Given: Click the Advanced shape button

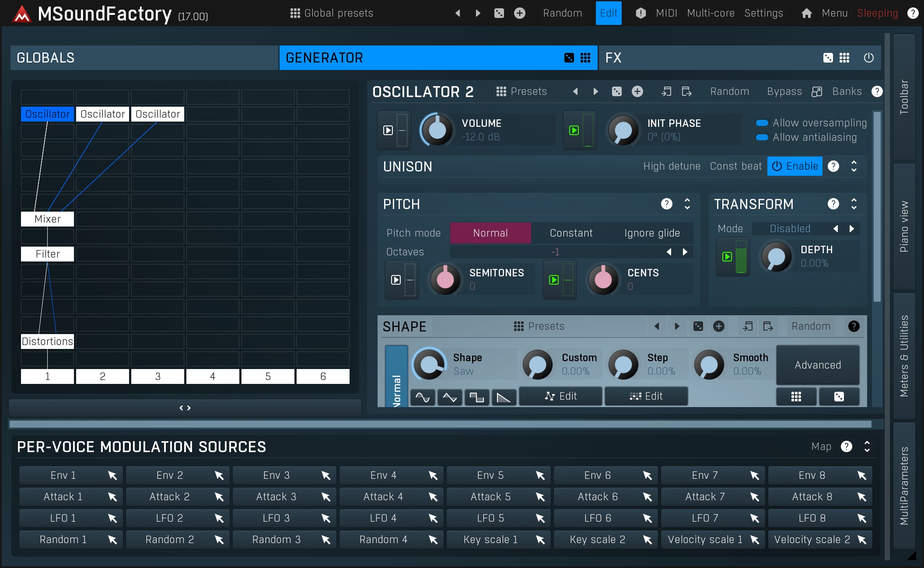Looking at the screenshot, I should click(817, 365).
